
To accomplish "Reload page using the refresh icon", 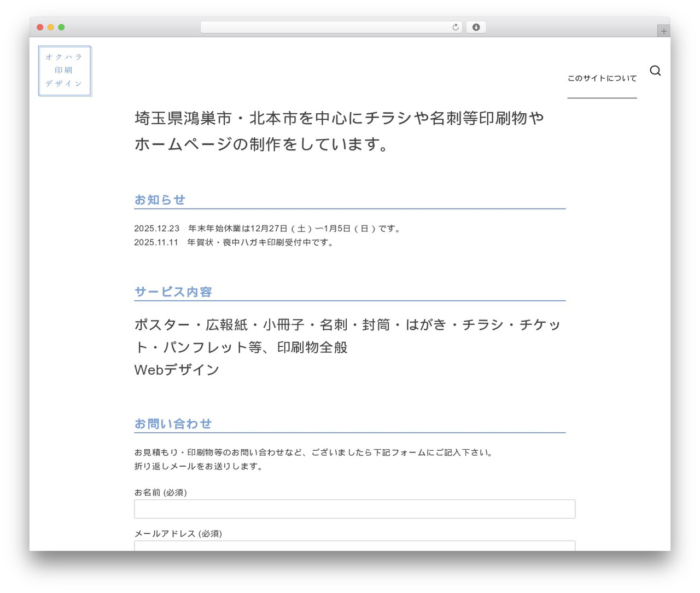I will point(456,27).
